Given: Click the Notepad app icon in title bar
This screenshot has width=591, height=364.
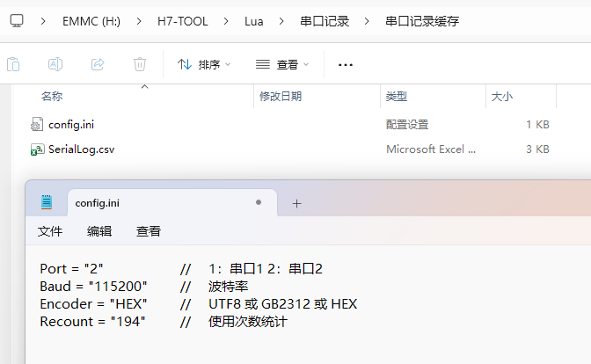Looking at the screenshot, I should tap(47, 202).
